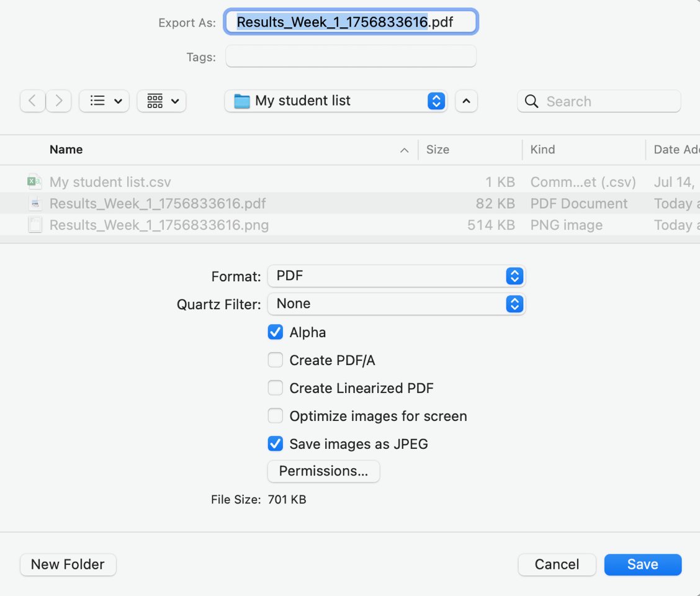The image size is (700, 596).
Task: Open the Quartz Filter dropdown
Action: tap(396, 304)
